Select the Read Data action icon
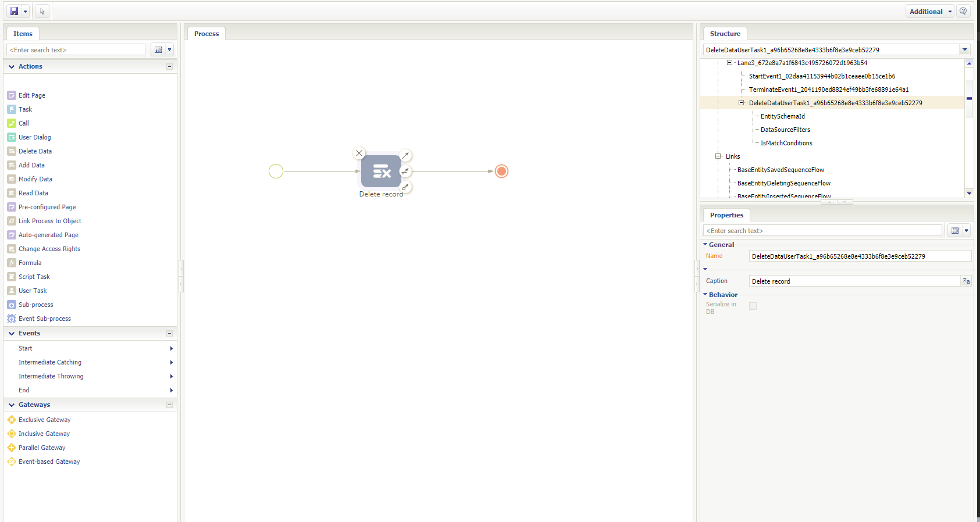 tap(12, 193)
